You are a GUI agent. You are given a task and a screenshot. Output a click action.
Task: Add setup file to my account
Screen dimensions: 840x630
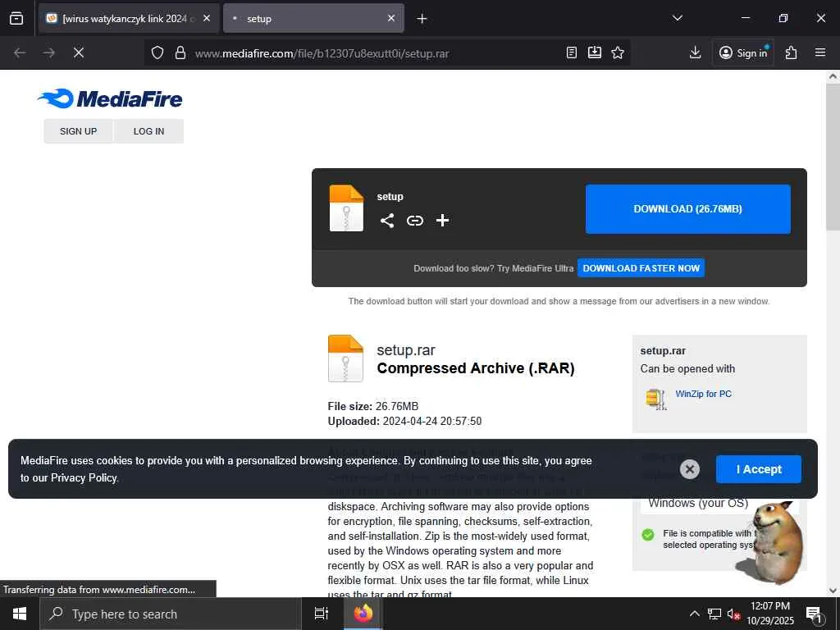point(442,220)
